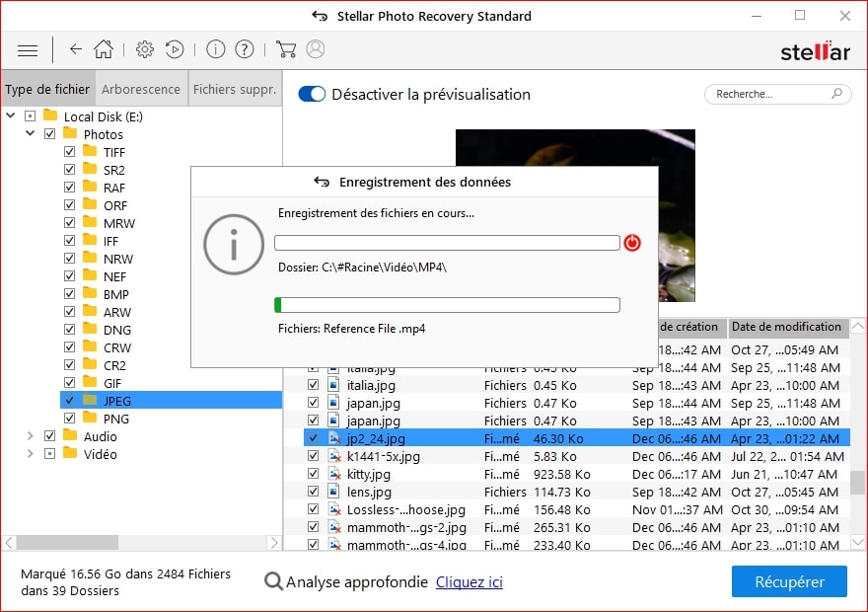Viewport: 868px width, 612px height.
Task: Open the user account icon
Action: 315,49
